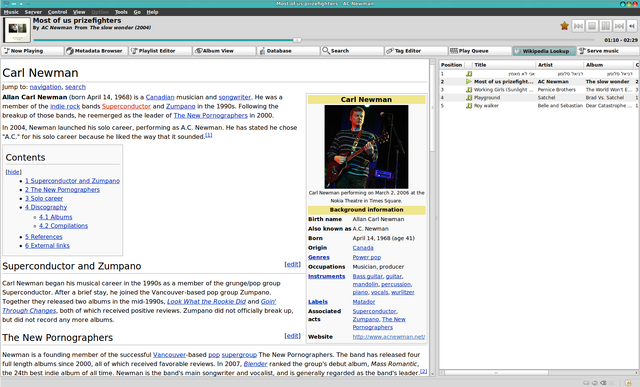640x387 pixels.
Task: Jump to '4.1 Albums' contents entry
Action: click(56, 217)
